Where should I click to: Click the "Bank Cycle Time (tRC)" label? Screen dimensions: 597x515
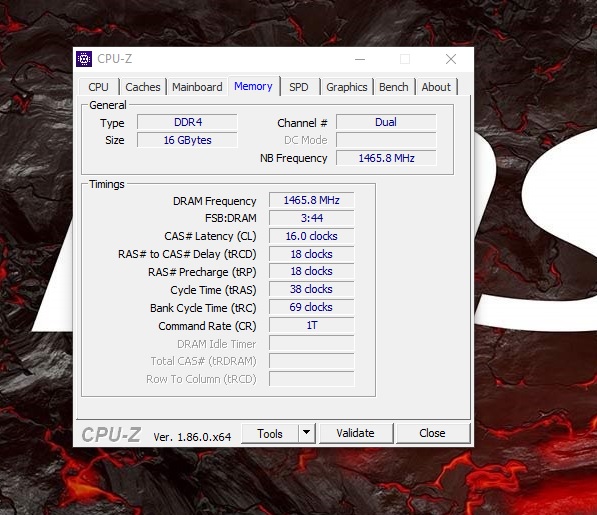[x=203, y=308]
